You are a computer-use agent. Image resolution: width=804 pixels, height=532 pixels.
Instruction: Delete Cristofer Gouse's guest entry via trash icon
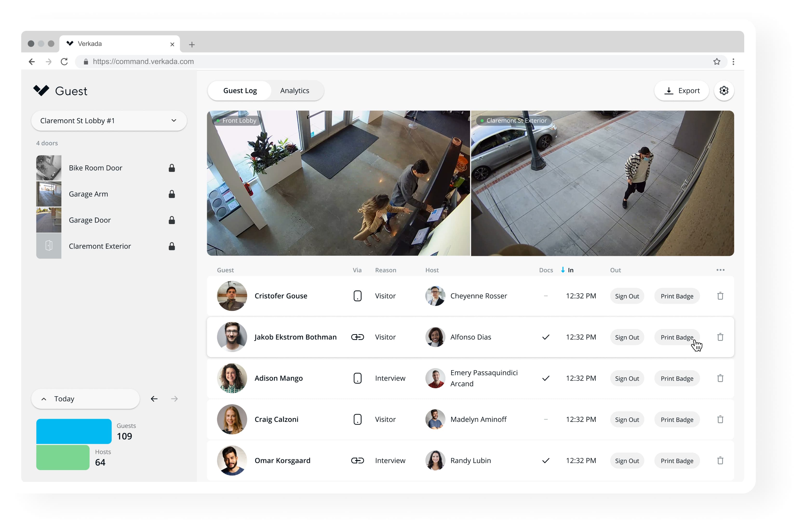720,296
